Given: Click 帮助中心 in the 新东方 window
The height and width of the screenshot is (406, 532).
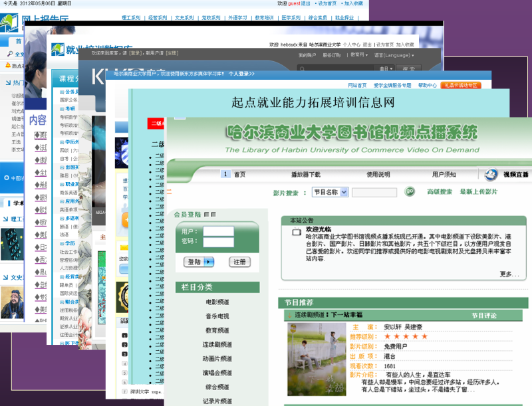Looking at the screenshot, I should tap(428, 86).
